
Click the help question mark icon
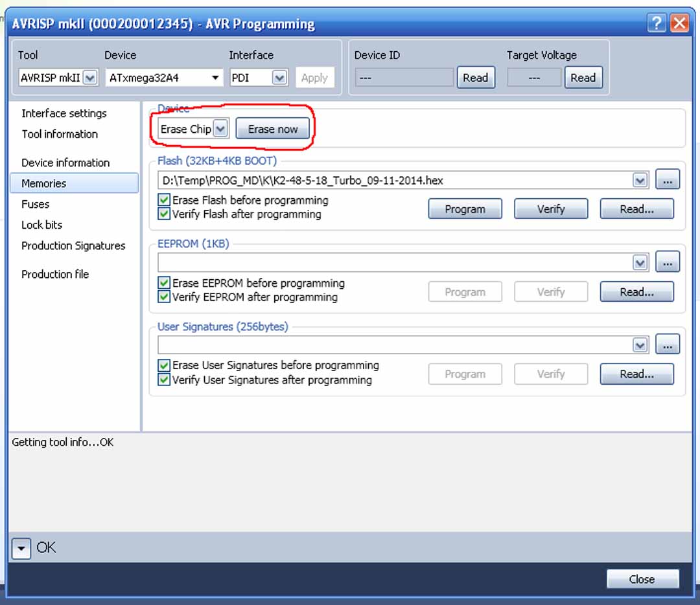(657, 23)
